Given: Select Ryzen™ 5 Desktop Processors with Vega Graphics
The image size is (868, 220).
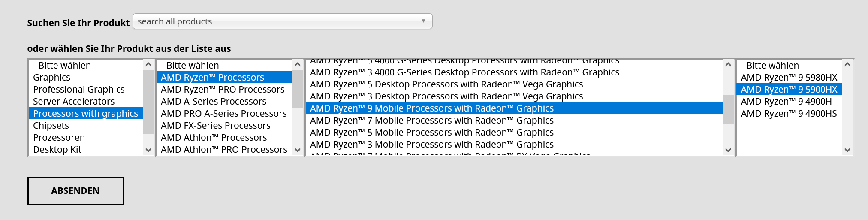Looking at the screenshot, I should (x=514, y=84).
